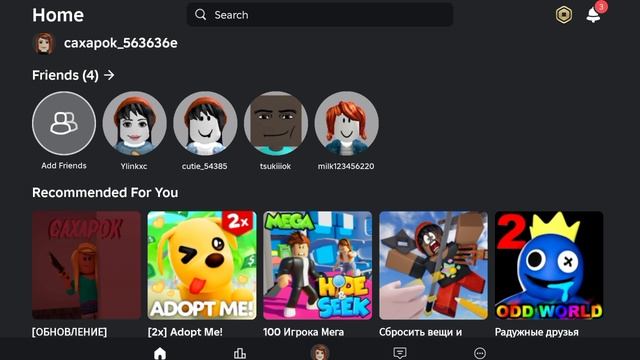Screen dimensions: 640x360
Task: Open friend Ylinkxc's avatar
Action: [x=134, y=123]
